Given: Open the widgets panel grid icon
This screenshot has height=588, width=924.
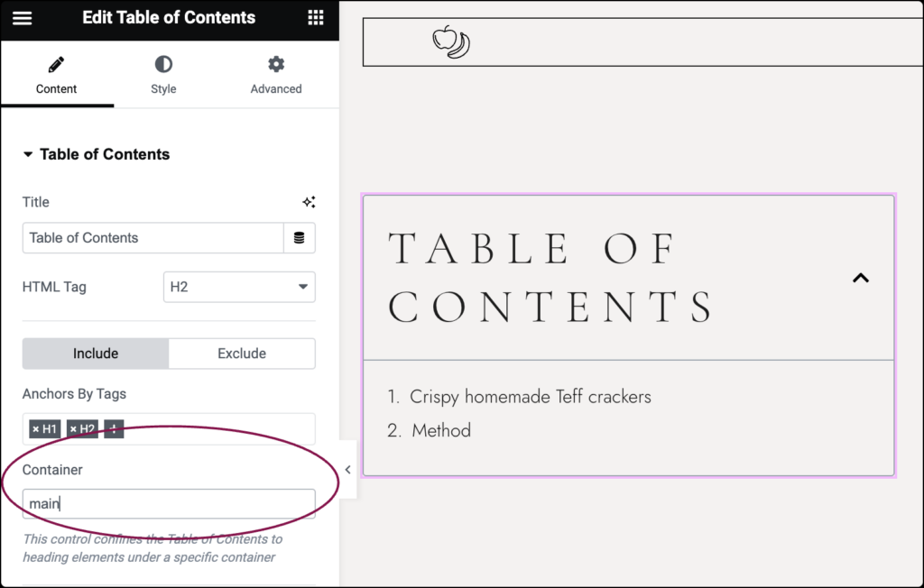Looking at the screenshot, I should [315, 18].
